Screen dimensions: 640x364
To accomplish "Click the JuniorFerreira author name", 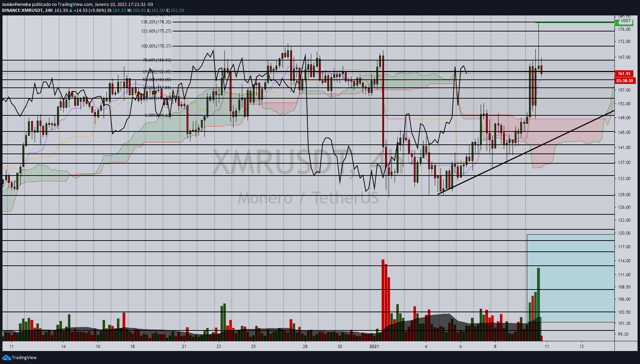I will click(16, 5).
